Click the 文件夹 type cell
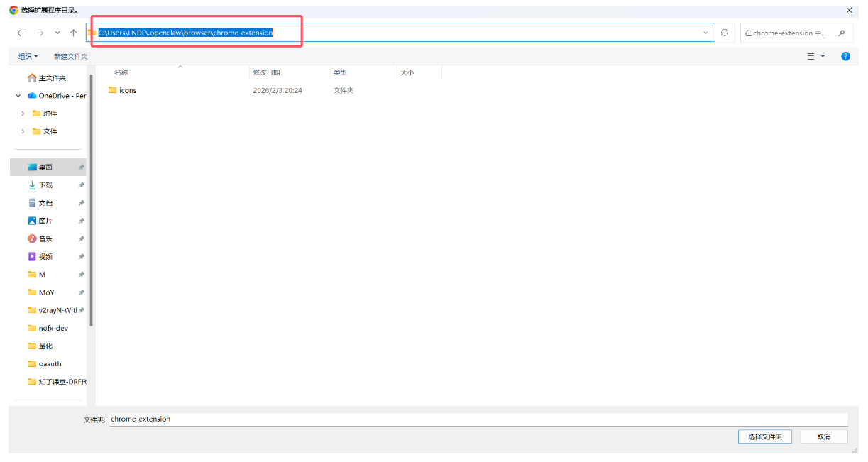 click(344, 90)
